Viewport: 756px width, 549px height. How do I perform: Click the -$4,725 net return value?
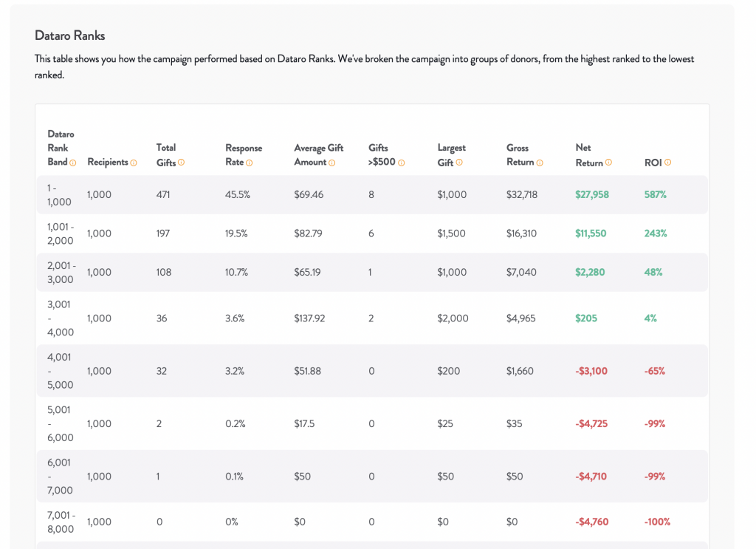point(591,424)
